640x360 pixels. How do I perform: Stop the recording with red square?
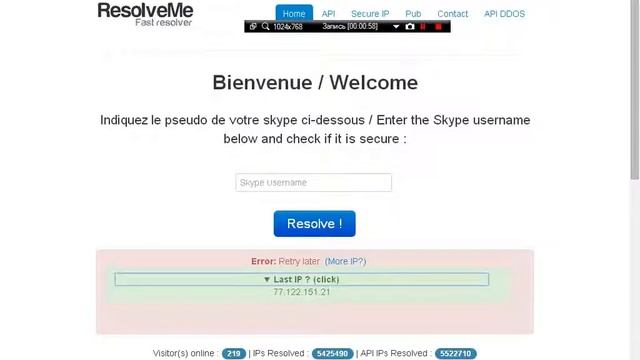tap(438, 27)
